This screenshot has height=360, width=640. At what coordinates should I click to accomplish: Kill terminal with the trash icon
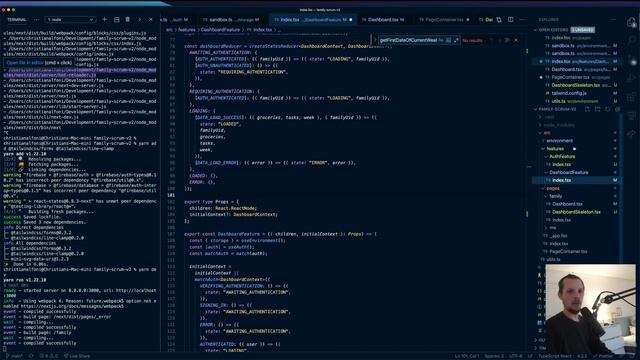128,19
